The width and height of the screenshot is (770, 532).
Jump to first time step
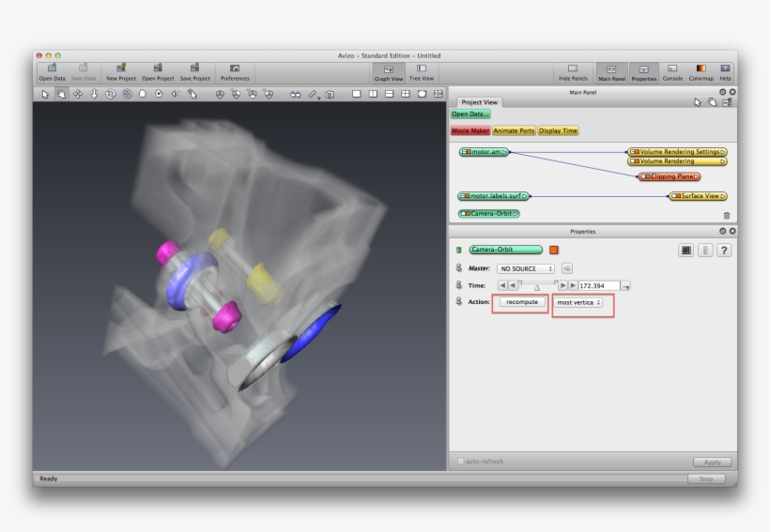(502, 285)
